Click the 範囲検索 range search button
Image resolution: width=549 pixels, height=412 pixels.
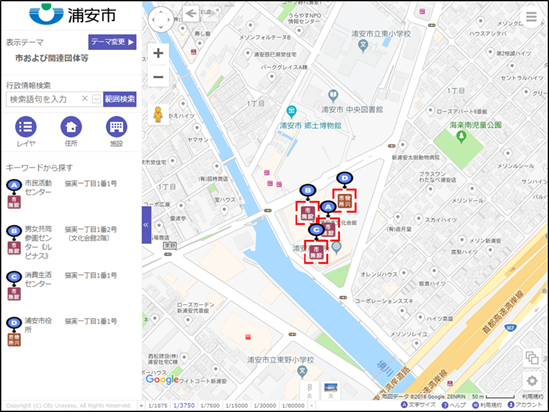[120, 99]
